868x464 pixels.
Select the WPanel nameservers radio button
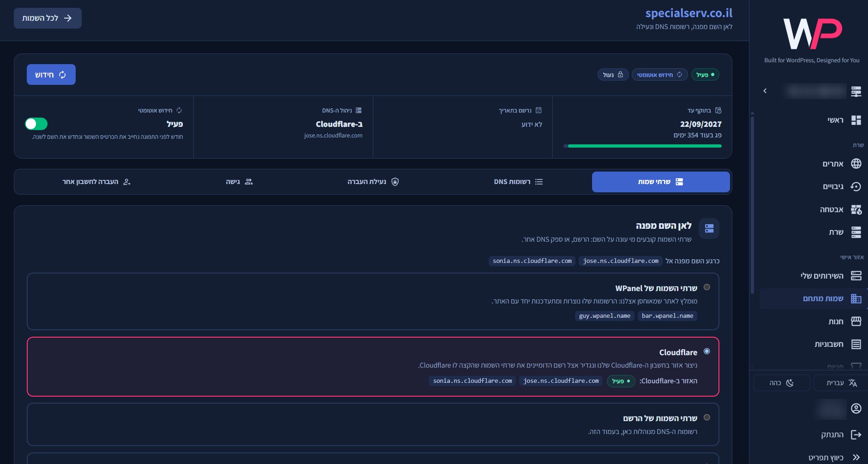pyautogui.click(x=706, y=287)
